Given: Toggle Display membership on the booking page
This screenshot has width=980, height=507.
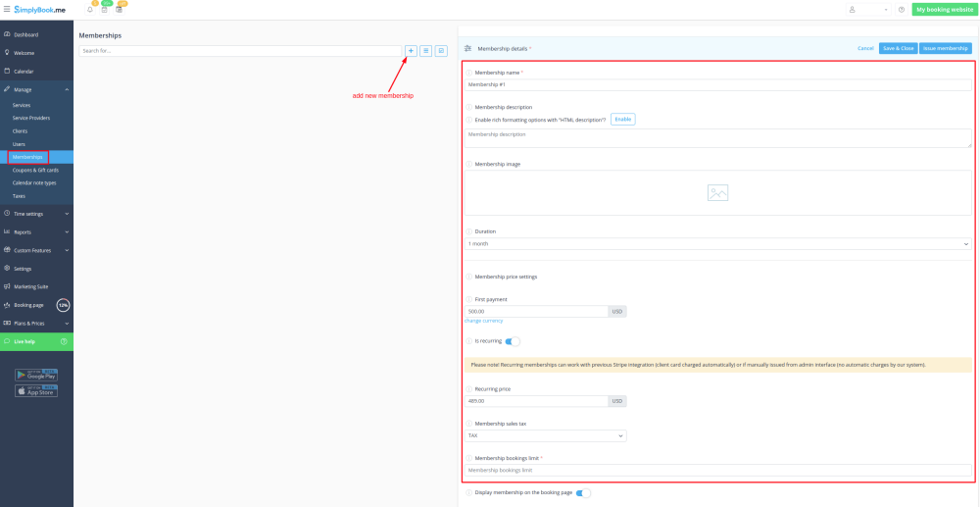Looking at the screenshot, I should pos(583,492).
